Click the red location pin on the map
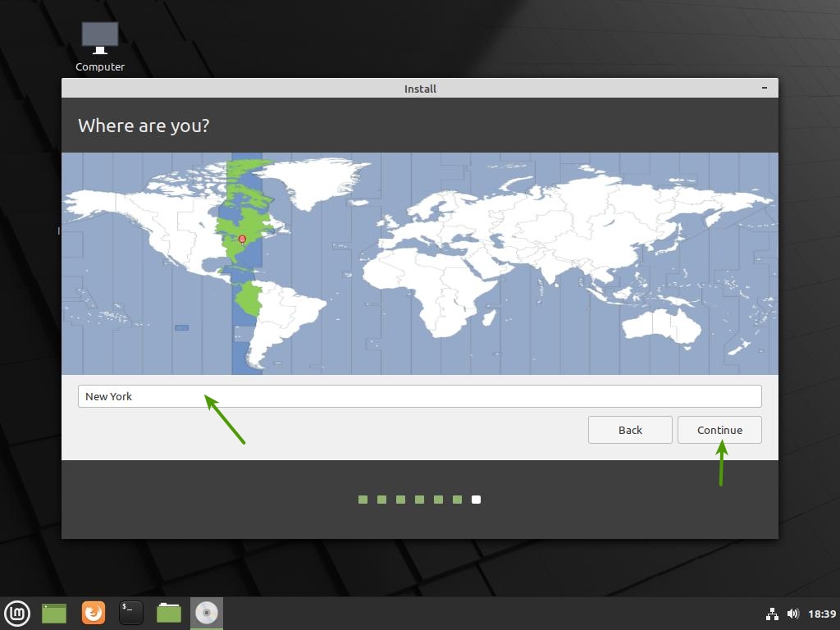 [242, 240]
